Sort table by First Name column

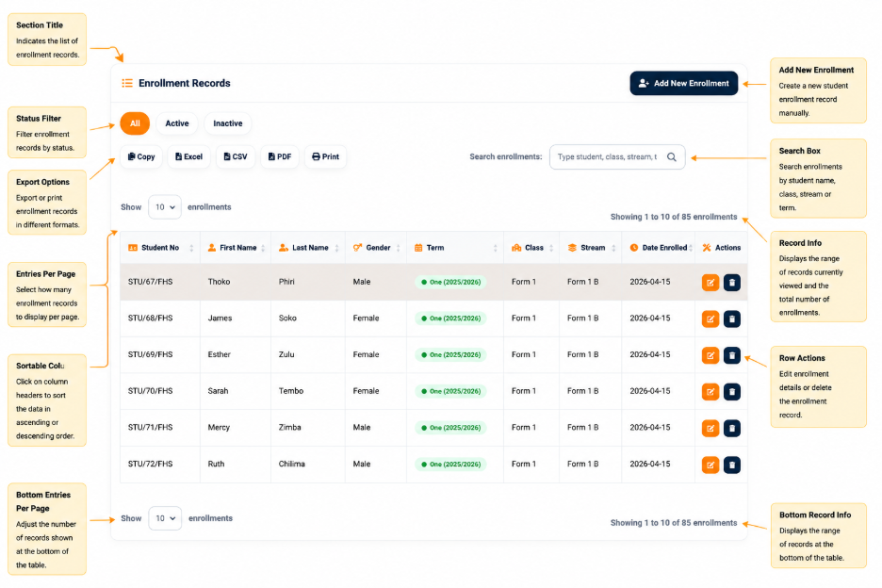pos(236,248)
